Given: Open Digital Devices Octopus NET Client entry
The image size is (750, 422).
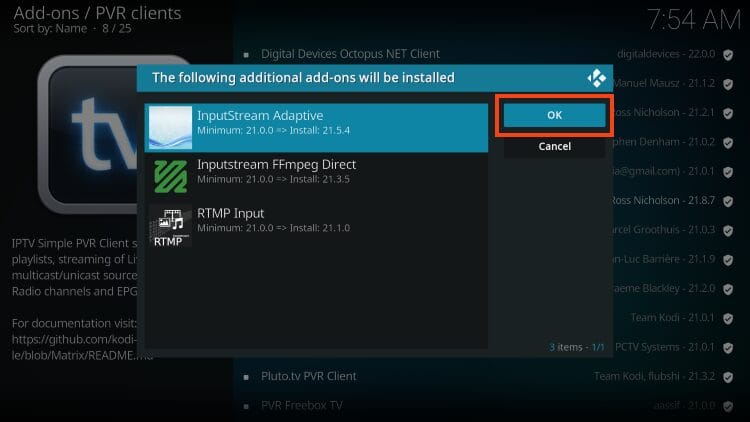Looking at the screenshot, I should tap(350, 53).
